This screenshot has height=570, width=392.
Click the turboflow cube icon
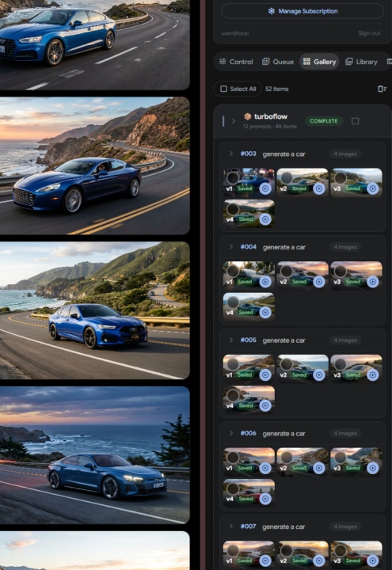click(x=248, y=116)
